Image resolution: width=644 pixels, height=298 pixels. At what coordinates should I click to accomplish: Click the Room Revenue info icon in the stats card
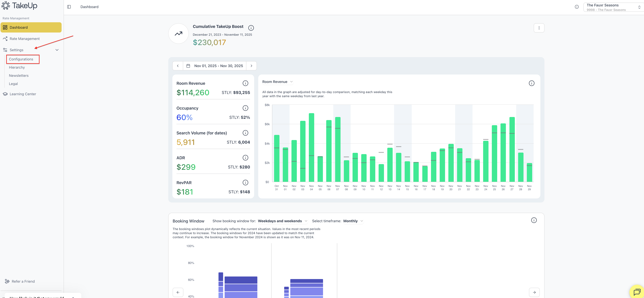[x=245, y=83]
